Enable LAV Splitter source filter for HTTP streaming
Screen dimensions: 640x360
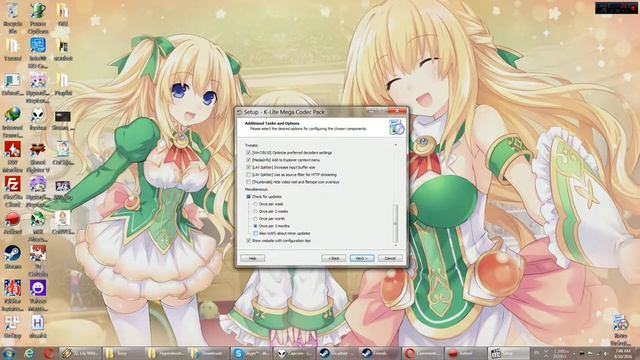pos(248,175)
